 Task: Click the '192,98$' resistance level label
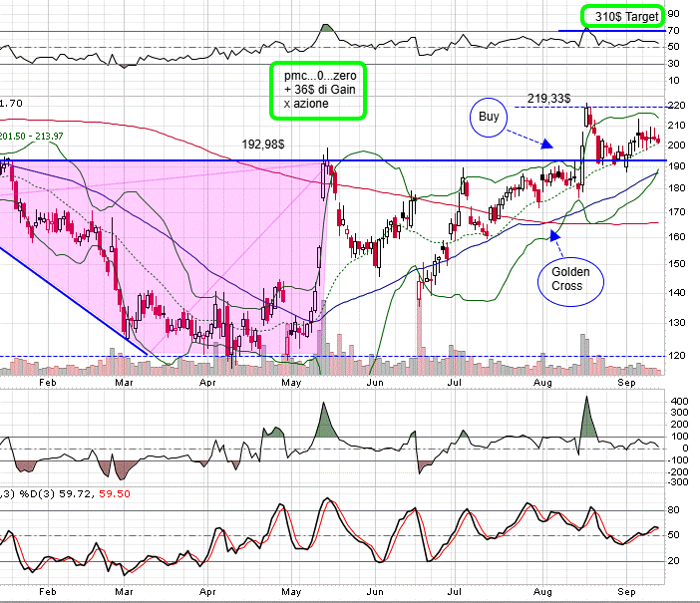point(263,145)
